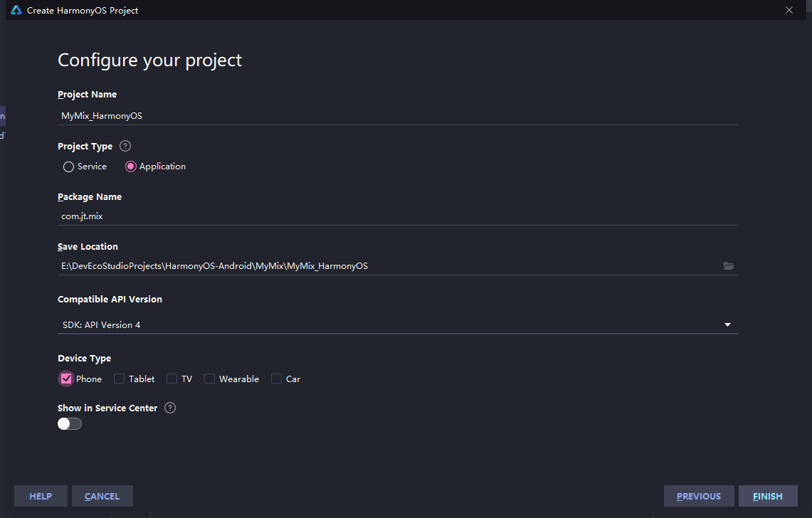Click FINISH to create the project
The width and height of the screenshot is (812, 518).
(767, 496)
